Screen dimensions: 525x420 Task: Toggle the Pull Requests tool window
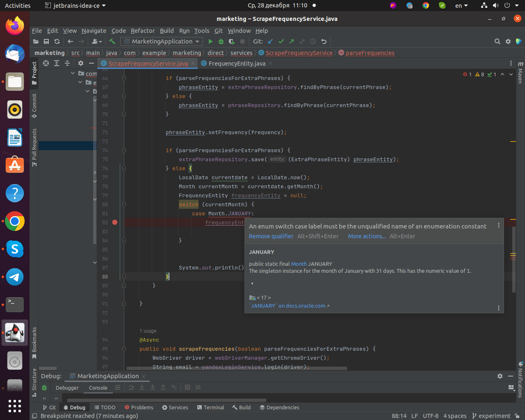(x=34, y=147)
